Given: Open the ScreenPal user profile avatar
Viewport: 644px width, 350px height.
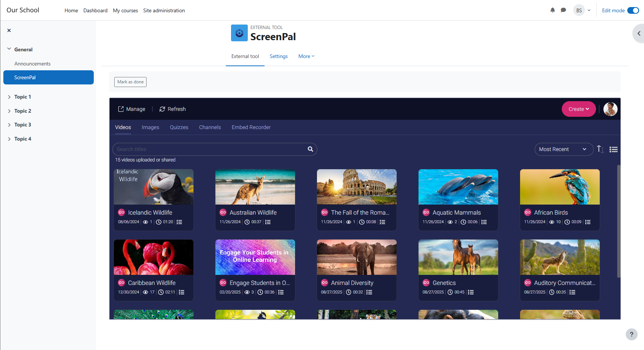Looking at the screenshot, I should (x=611, y=109).
